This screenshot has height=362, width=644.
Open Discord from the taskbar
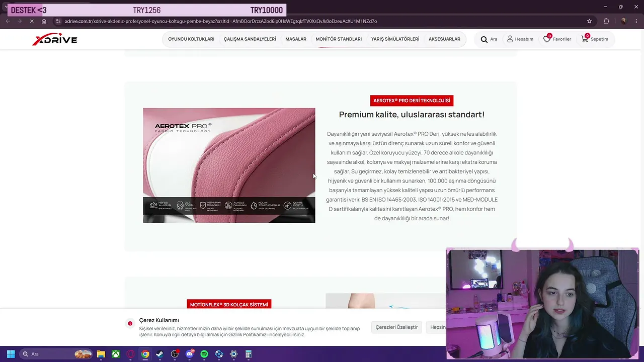click(190, 354)
